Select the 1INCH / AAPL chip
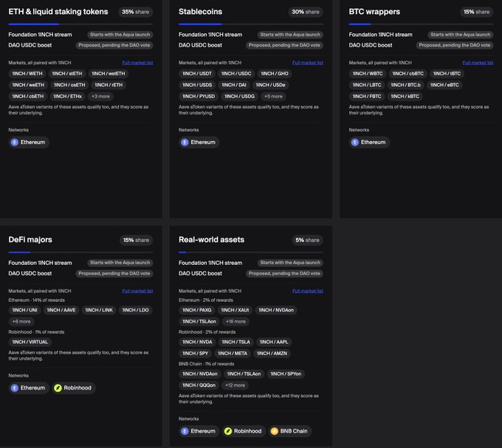Image resolution: width=502 pixels, height=448 pixels. (x=274, y=342)
